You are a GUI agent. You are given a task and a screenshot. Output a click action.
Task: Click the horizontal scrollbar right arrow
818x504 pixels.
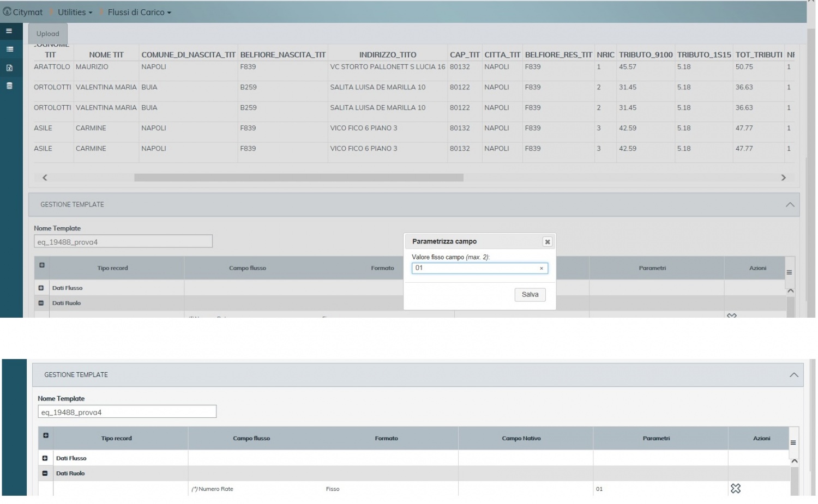[x=783, y=178]
